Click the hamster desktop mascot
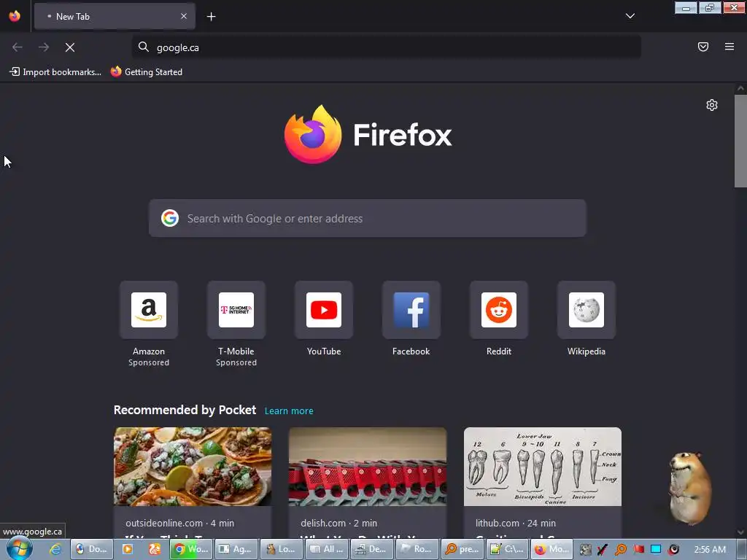Image resolution: width=747 pixels, height=560 pixels. (x=689, y=488)
